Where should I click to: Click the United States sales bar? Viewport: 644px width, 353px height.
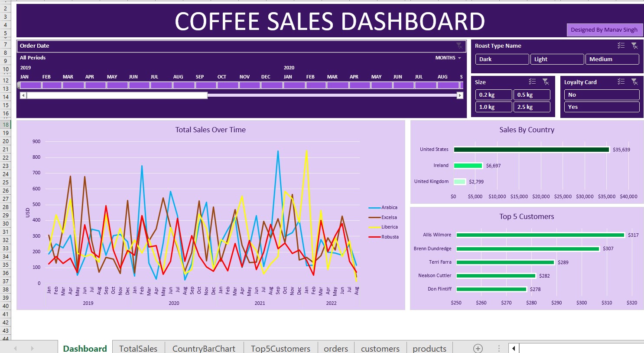(531, 150)
